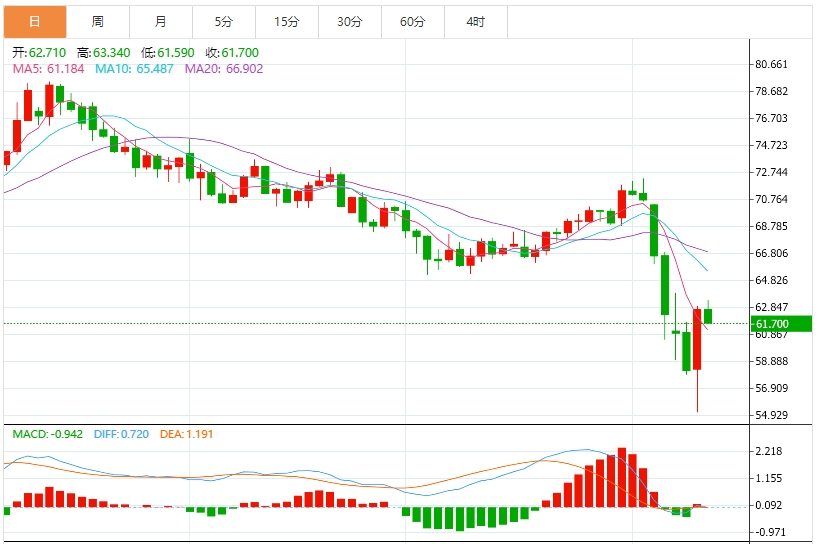Viewport: 825px width, 544px height.
Task: Switch to the 周 weekly tab
Action: point(98,22)
